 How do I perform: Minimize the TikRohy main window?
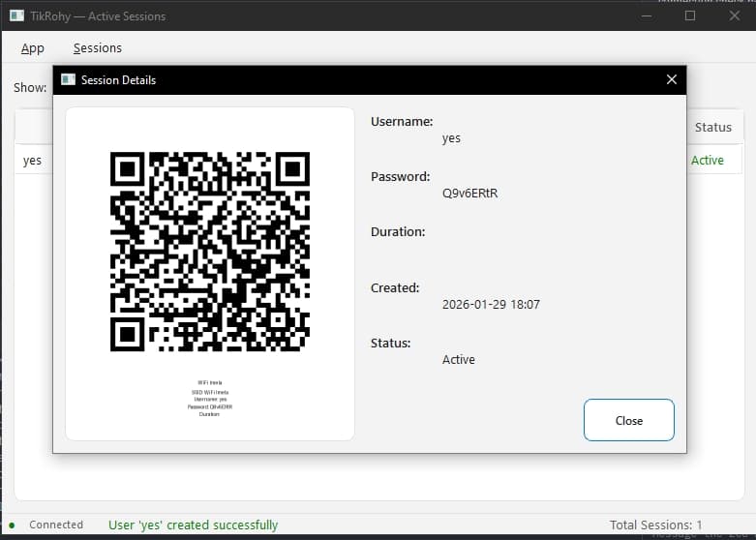(647, 15)
